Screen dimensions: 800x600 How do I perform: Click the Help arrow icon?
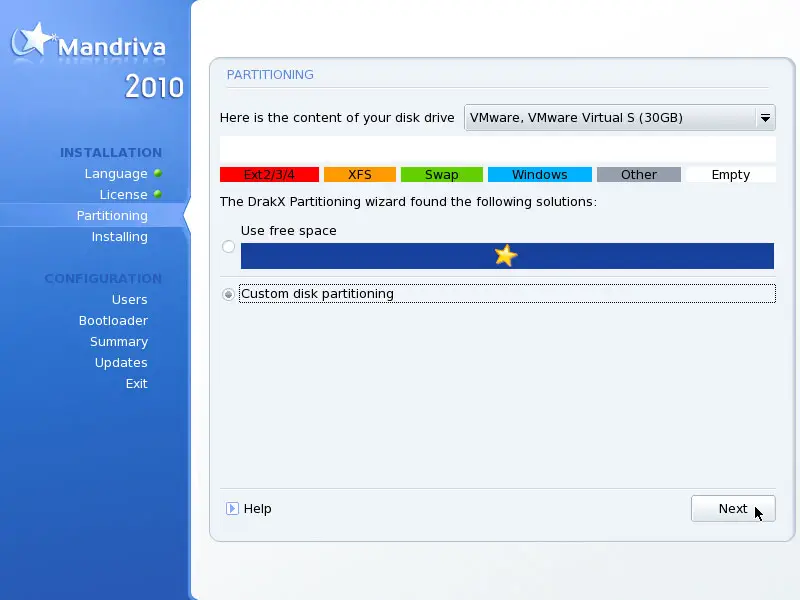(232, 509)
